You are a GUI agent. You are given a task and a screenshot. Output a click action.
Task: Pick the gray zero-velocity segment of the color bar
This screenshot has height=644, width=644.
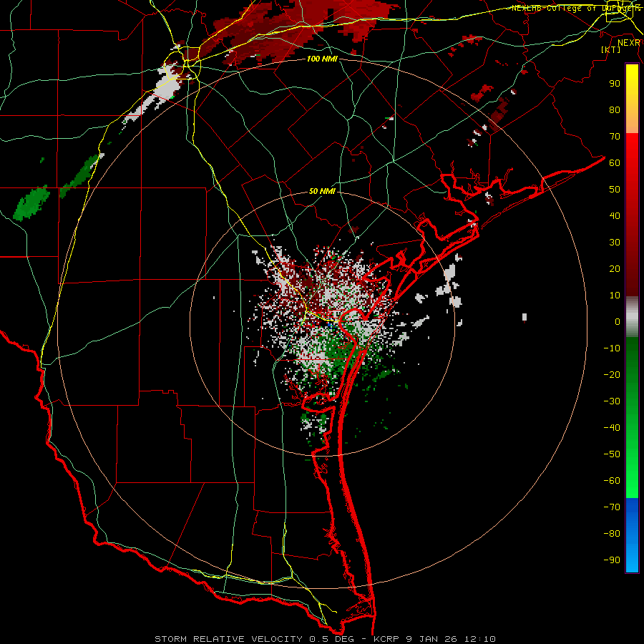(632, 317)
